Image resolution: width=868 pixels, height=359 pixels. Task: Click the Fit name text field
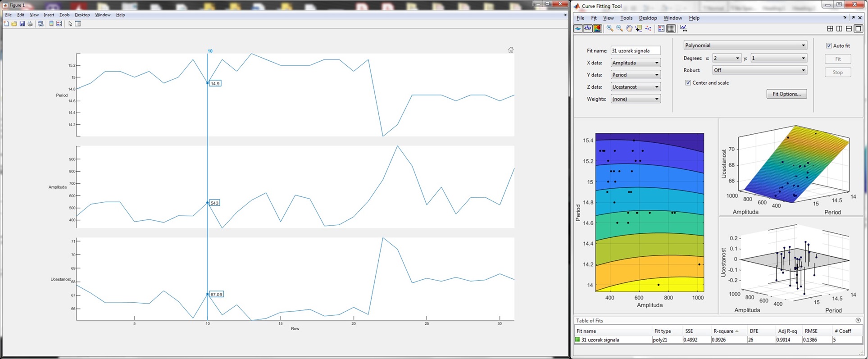[635, 51]
